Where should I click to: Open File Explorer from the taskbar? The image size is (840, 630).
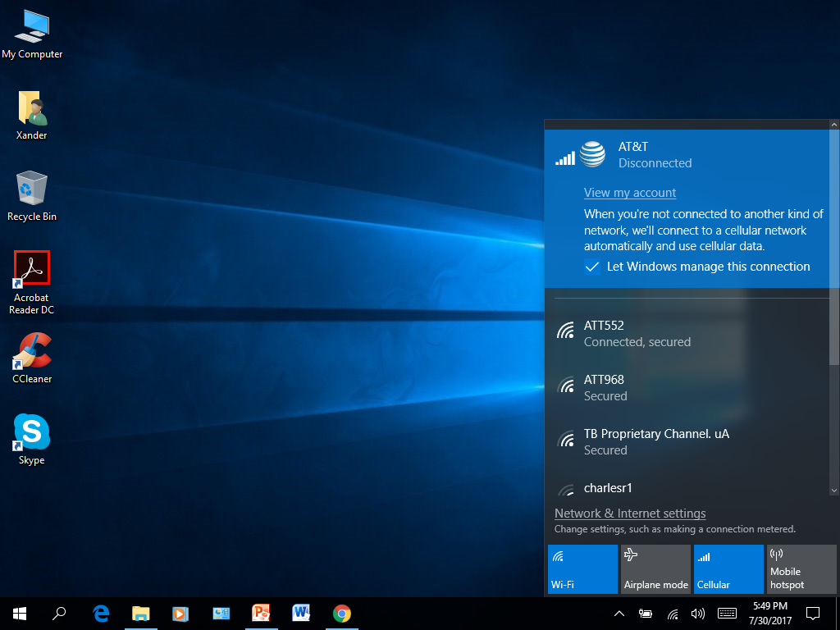[x=141, y=614]
